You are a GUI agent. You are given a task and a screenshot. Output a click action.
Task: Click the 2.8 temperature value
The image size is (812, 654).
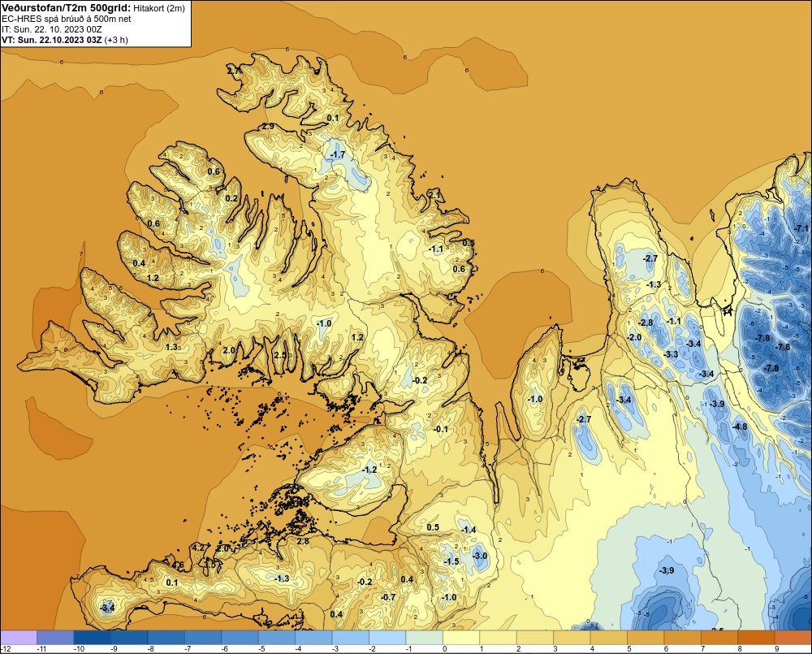click(303, 541)
